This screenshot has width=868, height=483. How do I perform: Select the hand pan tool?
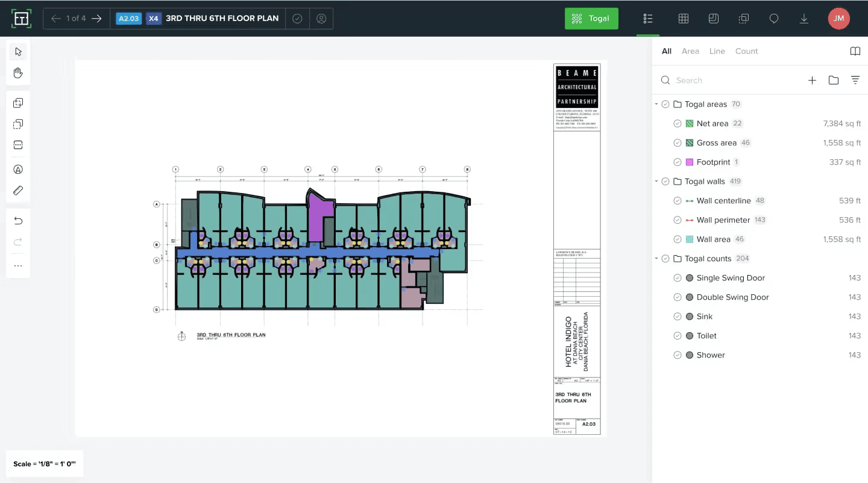click(x=18, y=73)
